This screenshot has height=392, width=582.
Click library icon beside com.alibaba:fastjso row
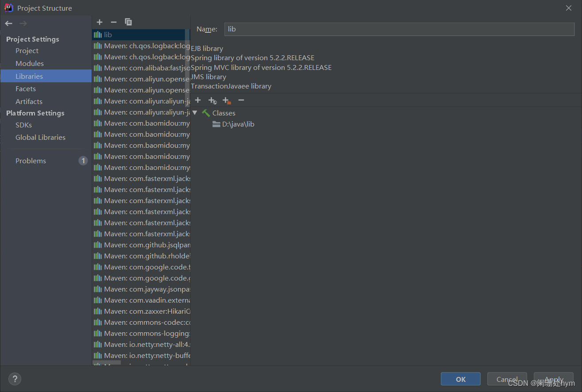coord(98,68)
